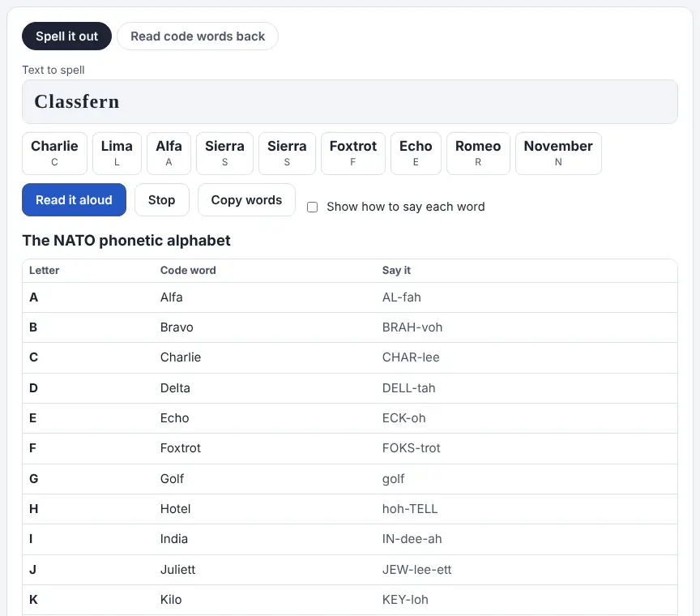
Task: Select the Foxtrot letter card under the input
Action: click(x=353, y=153)
